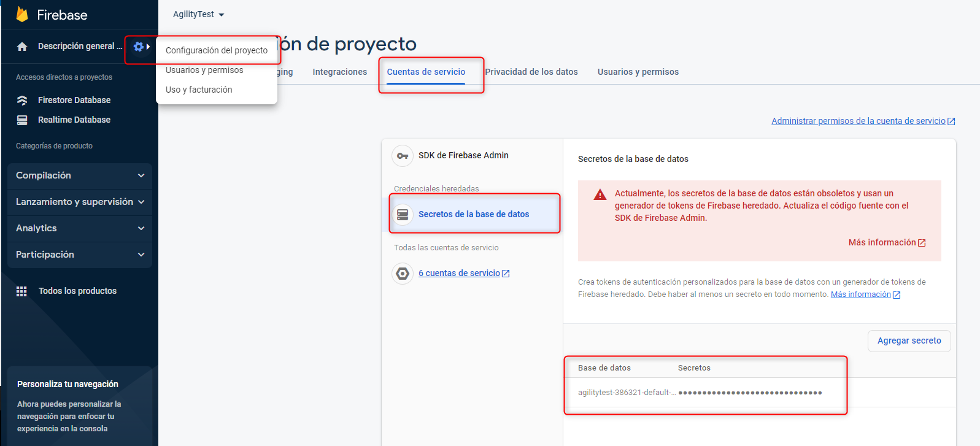Click the key icon for SDK de Firebase Admin
Viewport: 980px width, 446px height.
click(403, 156)
